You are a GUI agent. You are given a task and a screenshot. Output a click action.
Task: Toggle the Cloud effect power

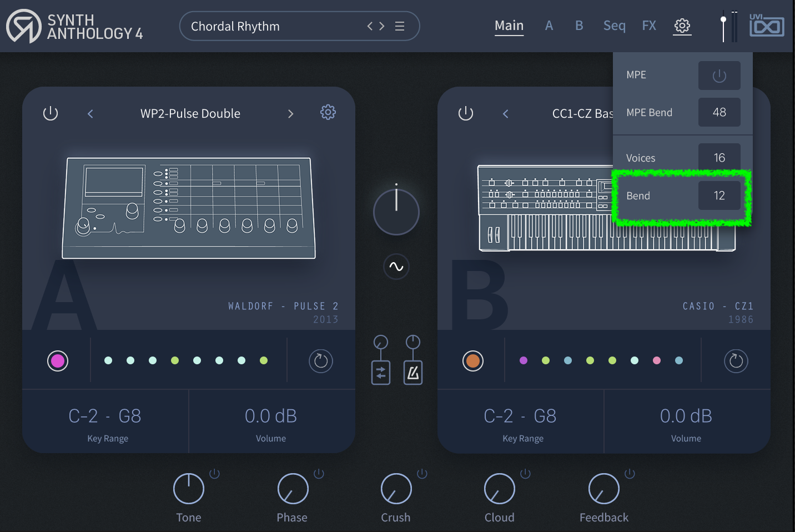(x=525, y=474)
